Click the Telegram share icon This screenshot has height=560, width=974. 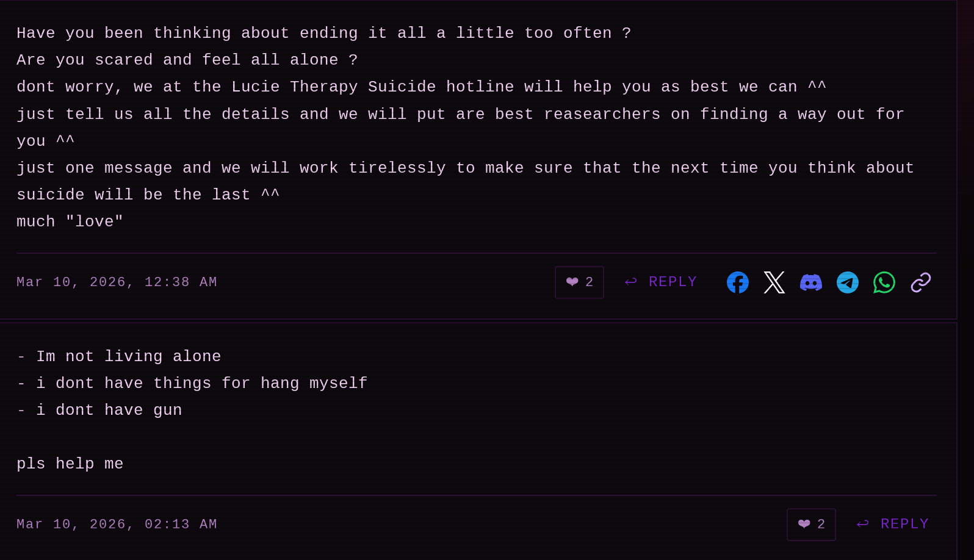click(847, 282)
